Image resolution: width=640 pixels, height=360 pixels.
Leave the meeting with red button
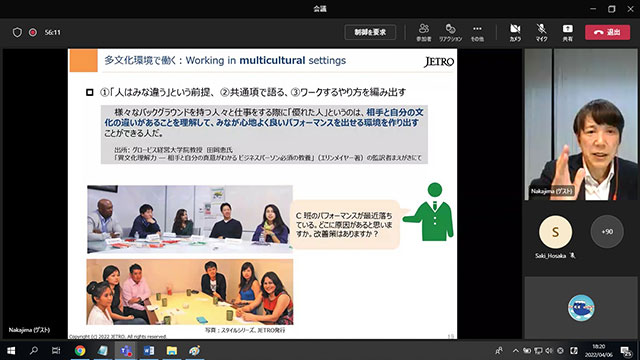click(x=607, y=32)
